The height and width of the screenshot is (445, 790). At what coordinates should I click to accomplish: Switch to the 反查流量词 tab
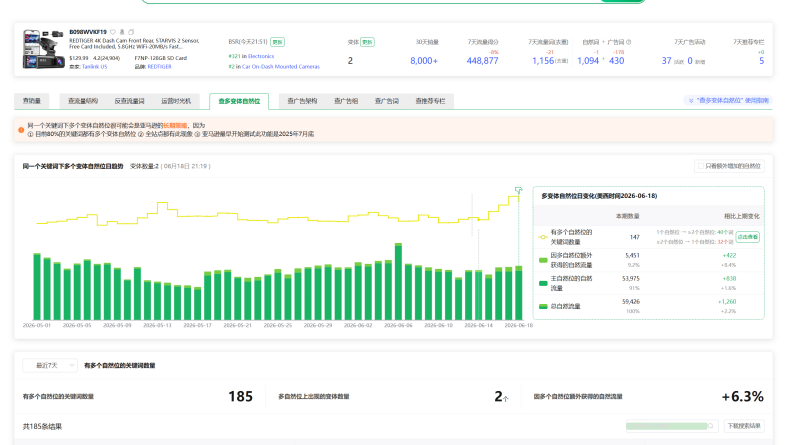tap(129, 101)
